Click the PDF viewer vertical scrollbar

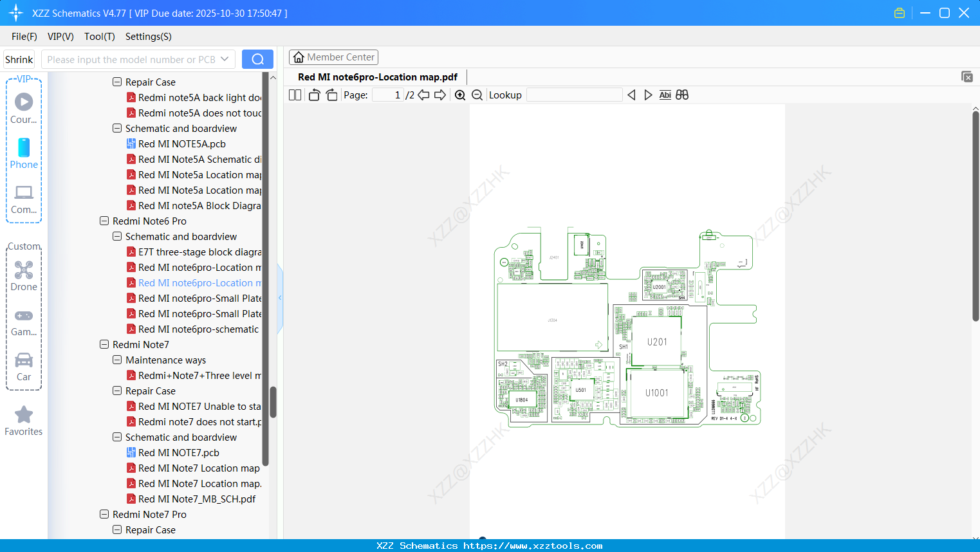[975, 216]
